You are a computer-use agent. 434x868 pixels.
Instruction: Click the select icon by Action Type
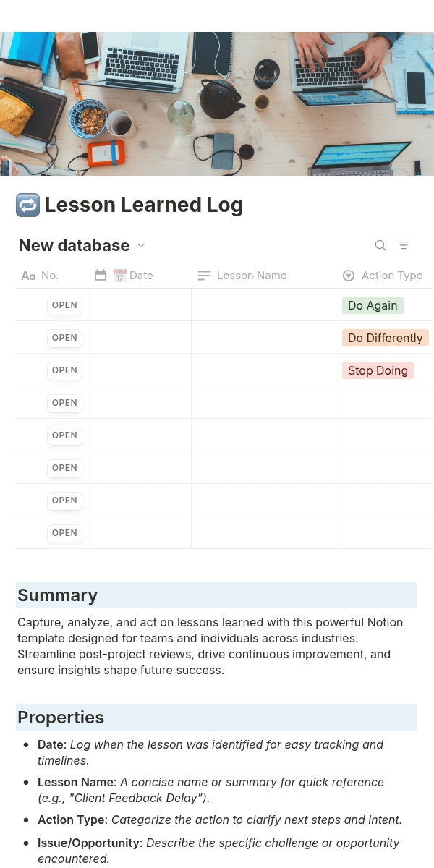349,276
